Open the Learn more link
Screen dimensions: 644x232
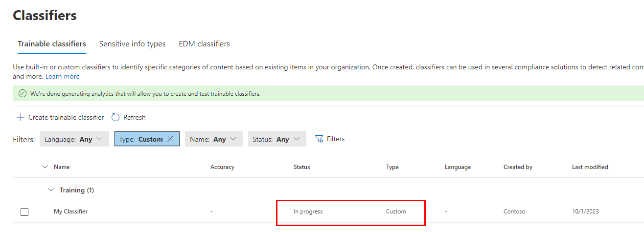[62, 77]
